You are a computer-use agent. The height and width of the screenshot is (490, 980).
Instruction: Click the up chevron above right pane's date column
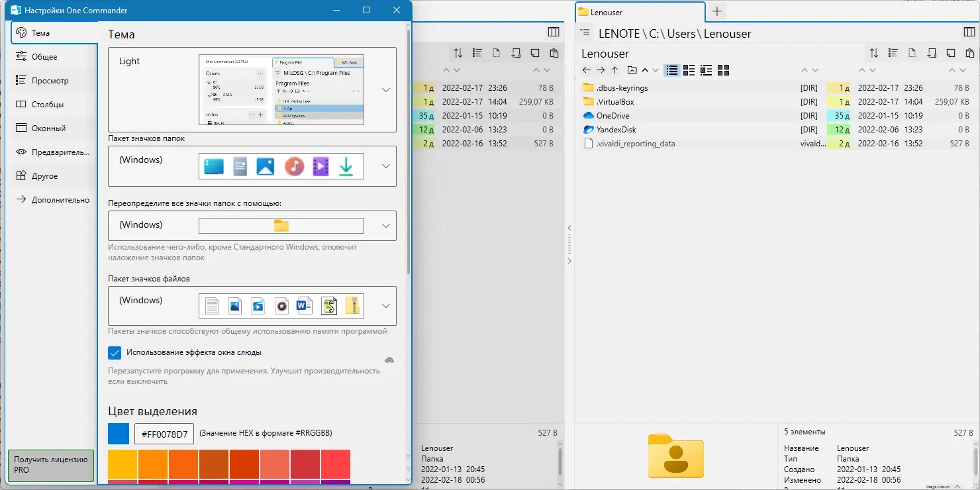coord(862,70)
